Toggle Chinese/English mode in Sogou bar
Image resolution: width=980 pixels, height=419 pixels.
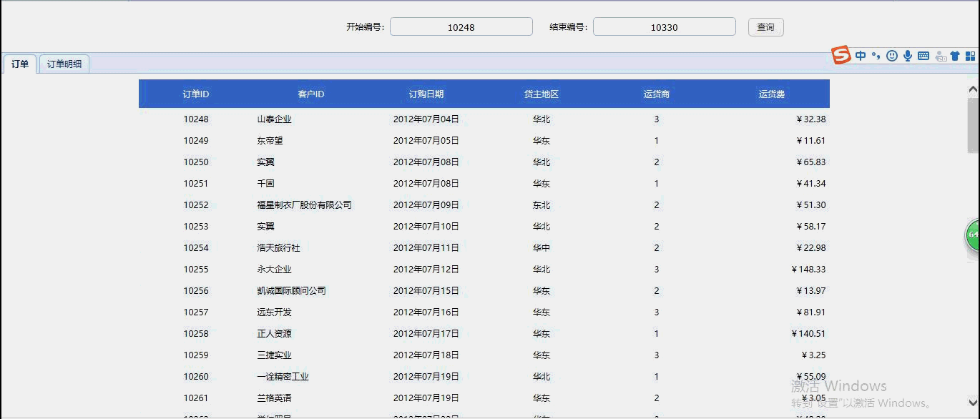coord(861,56)
